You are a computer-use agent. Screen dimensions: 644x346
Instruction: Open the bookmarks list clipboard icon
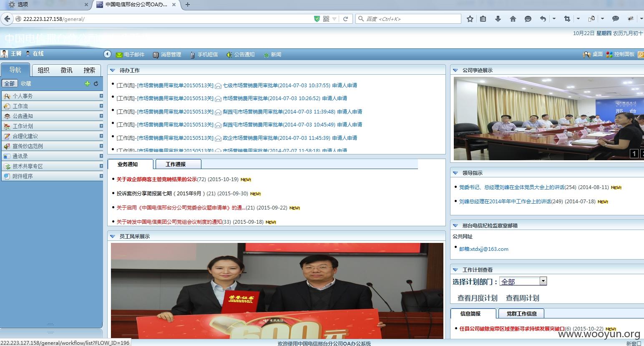483,19
